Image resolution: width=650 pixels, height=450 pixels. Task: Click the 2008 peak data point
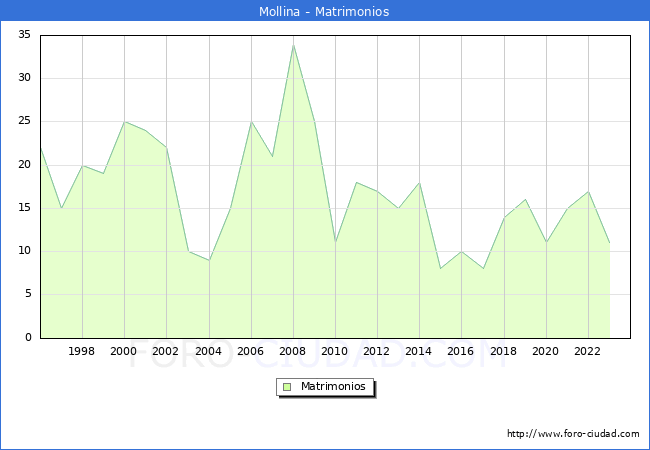point(293,45)
